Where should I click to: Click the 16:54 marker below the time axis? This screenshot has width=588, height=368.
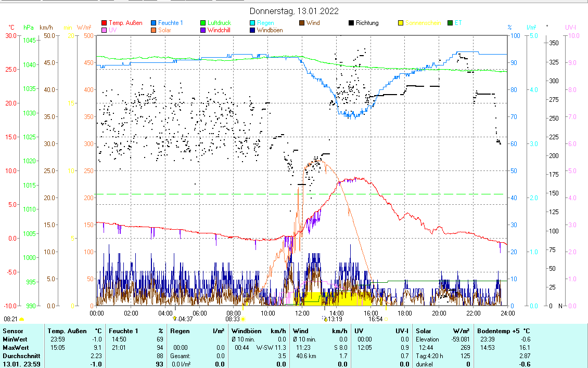pyautogui.click(x=376, y=319)
